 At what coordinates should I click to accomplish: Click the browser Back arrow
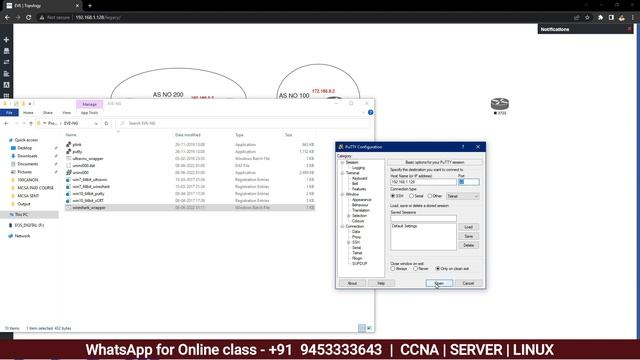point(7,18)
